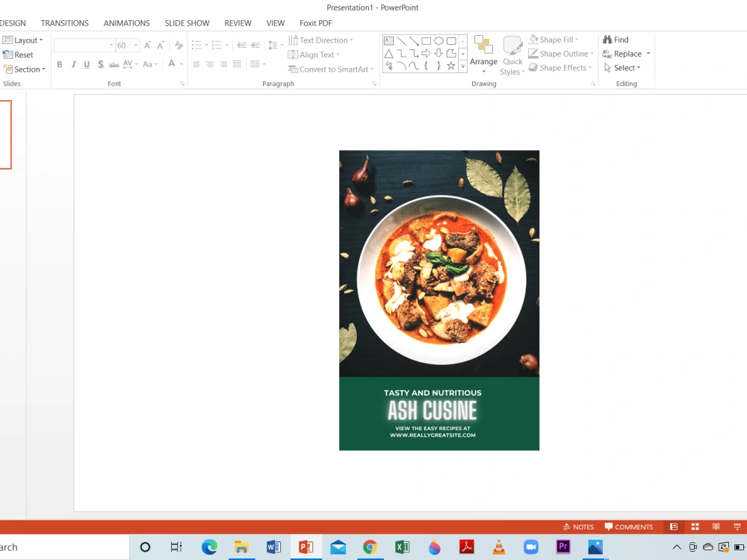
Task: Toggle Underline formatting
Action: point(87,64)
